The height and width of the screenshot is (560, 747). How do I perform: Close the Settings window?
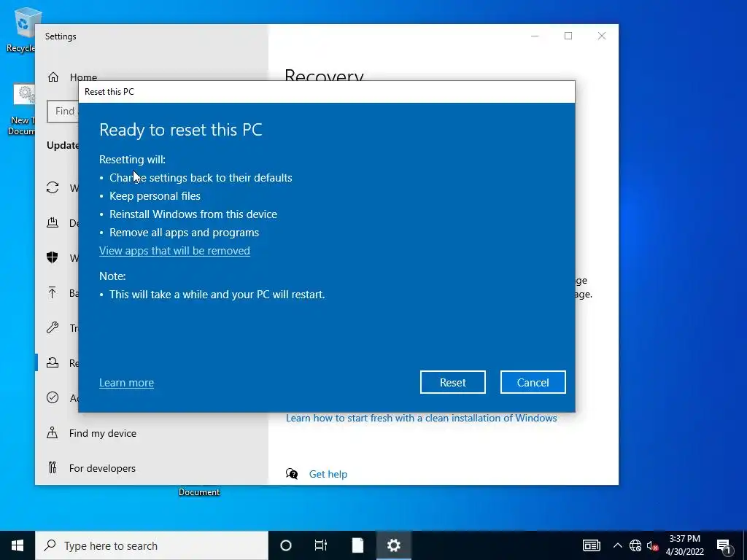click(602, 36)
